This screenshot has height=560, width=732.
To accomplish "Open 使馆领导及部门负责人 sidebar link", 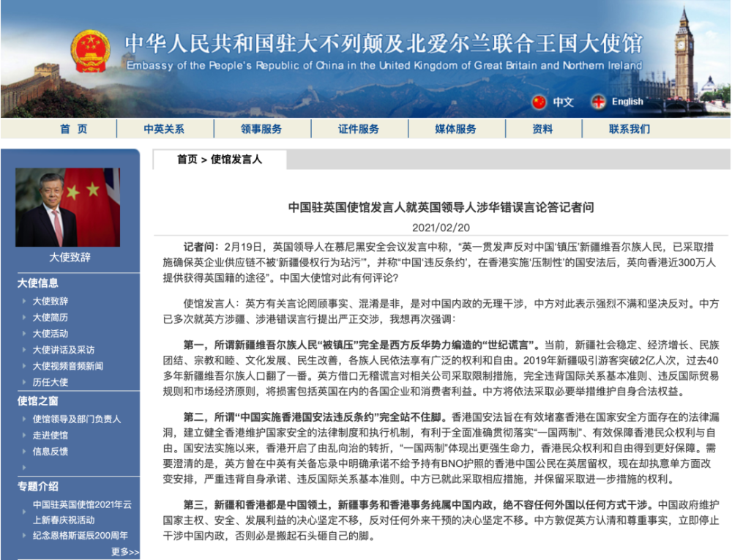I will pos(77,419).
